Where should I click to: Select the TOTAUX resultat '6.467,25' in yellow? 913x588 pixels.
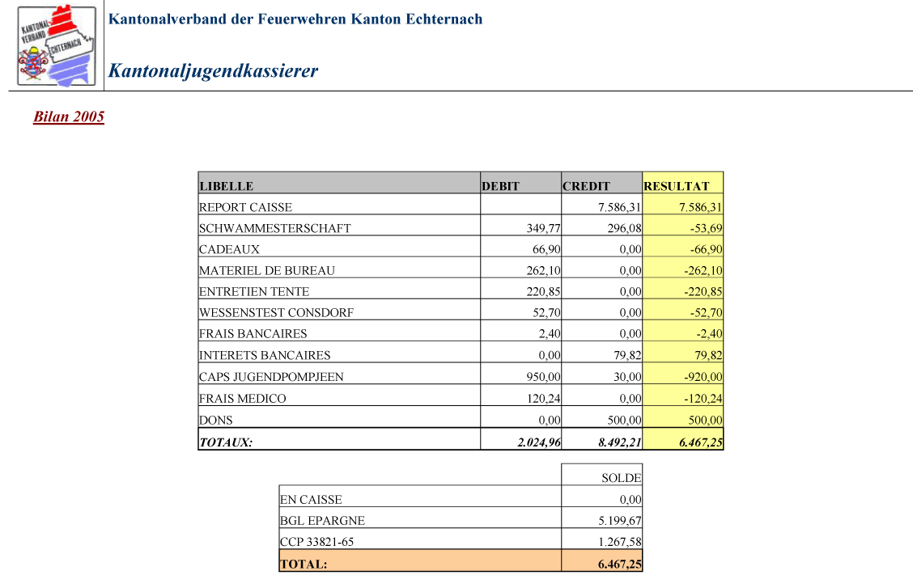(700, 442)
